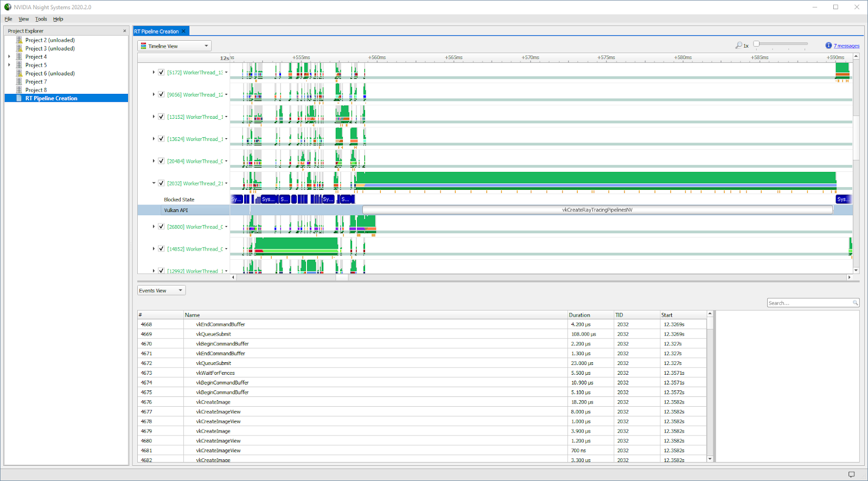
Task: Click the Project 5 file icon
Action: click(20, 65)
